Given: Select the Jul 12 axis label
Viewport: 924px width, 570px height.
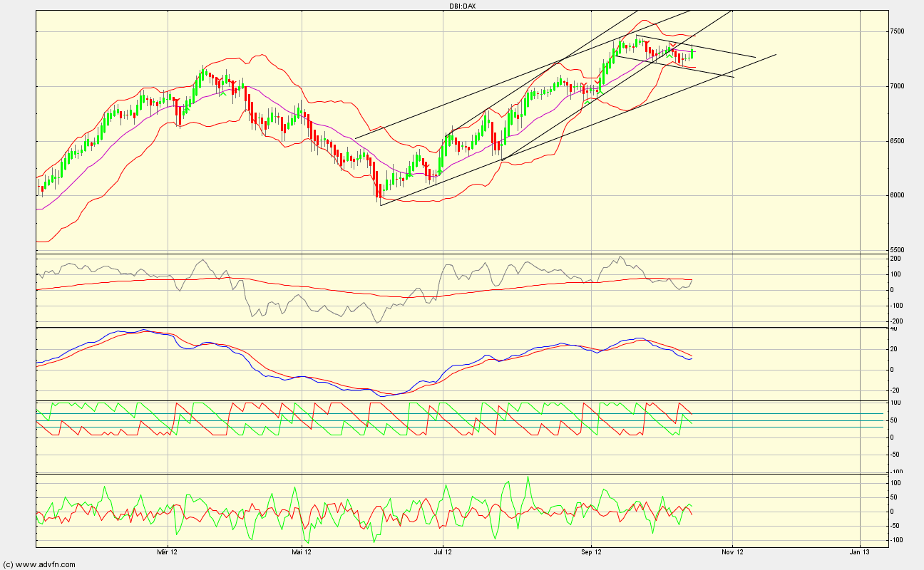Looking at the screenshot, I should (441, 551).
